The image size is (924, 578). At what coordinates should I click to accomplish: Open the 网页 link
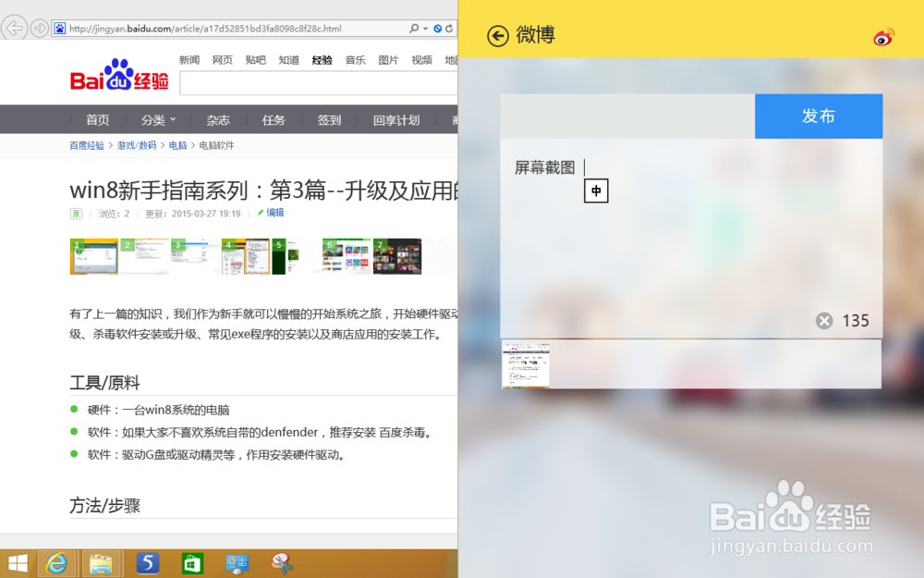pyautogui.click(x=223, y=60)
